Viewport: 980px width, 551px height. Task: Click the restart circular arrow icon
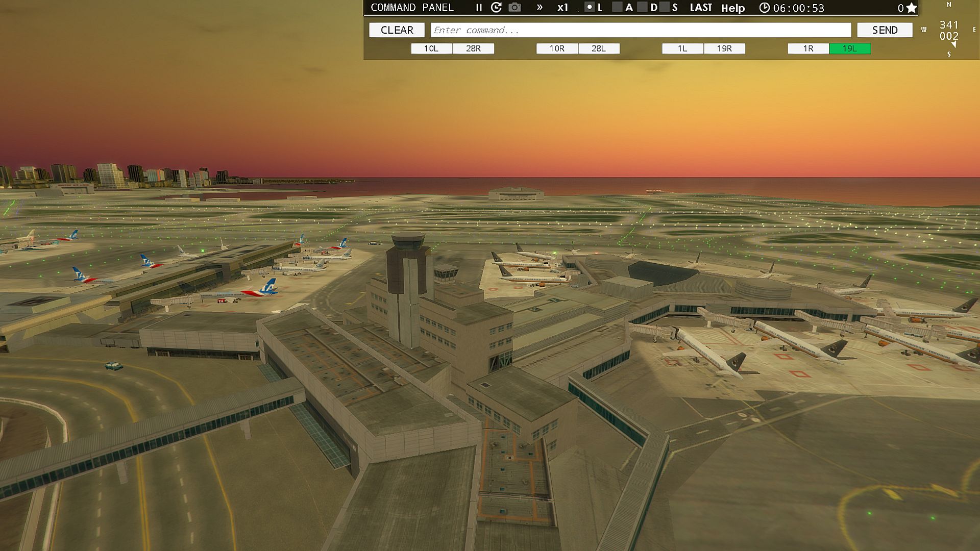pyautogui.click(x=496, y=8)
